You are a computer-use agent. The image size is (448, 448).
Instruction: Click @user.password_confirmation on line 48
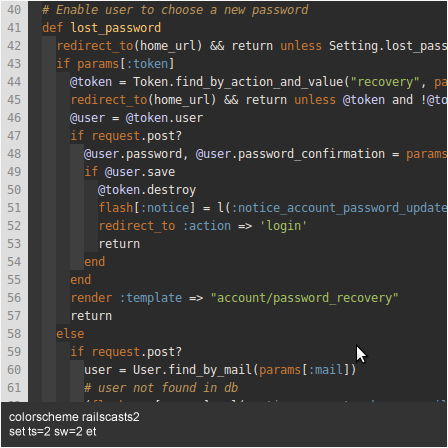point(290,154)
